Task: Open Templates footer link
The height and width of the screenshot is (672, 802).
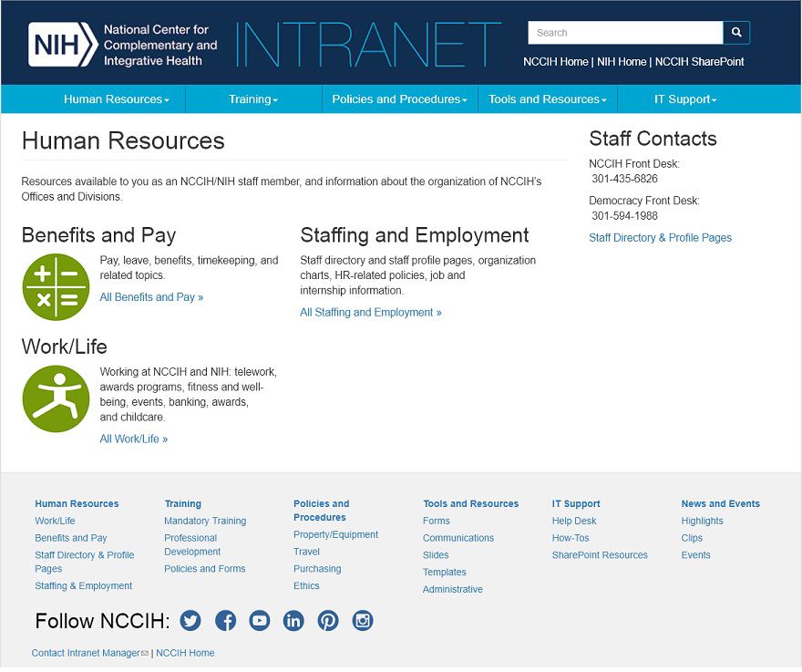Action: click(445, 572)
